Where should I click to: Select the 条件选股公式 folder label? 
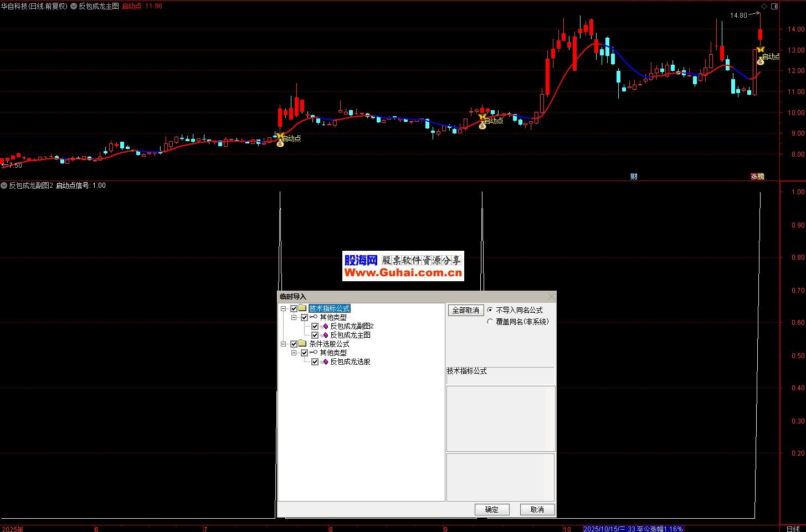click(x=329, y=344)
